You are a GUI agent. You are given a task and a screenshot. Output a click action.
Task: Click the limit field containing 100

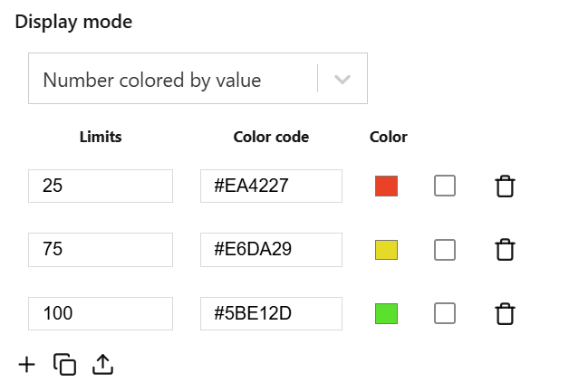[100, 313]
